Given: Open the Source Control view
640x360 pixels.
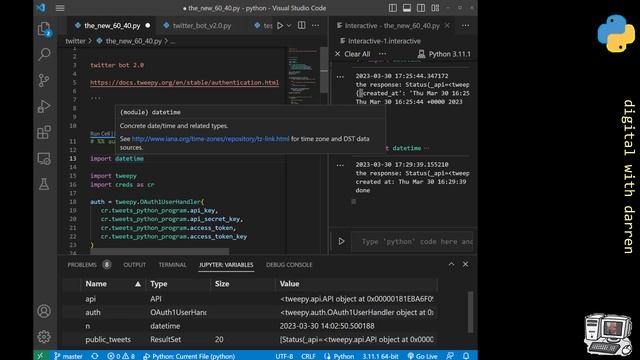Looking at the screenshot, I should click(x=44, y=80).
